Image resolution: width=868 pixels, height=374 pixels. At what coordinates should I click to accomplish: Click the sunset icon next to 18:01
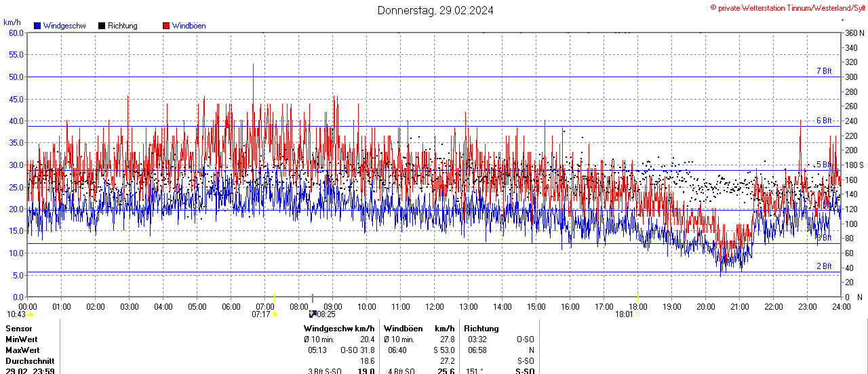[637, 314]
